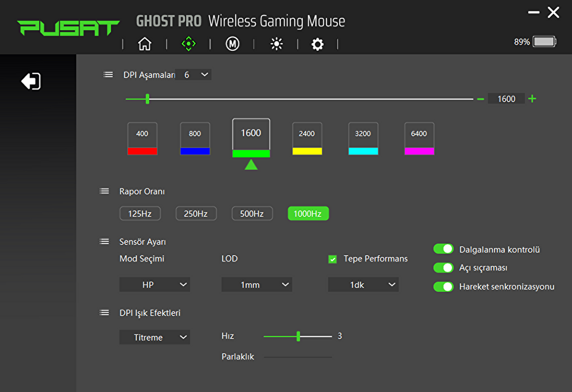This screenshot has width=572, height=392.
Task: Open the LOD 1mm dropdown
Action: 257,285
